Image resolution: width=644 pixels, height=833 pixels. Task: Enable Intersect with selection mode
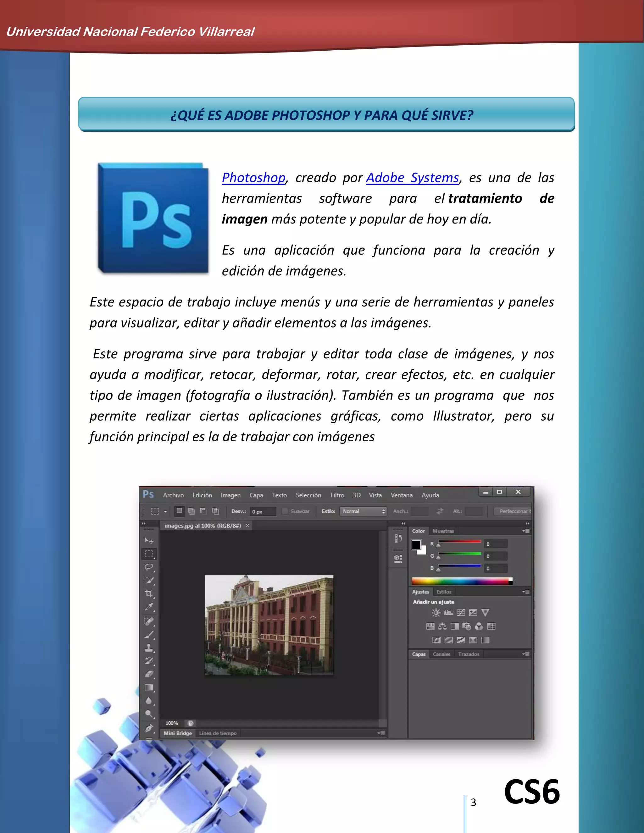pyautogui.click(x=215, y=511)
